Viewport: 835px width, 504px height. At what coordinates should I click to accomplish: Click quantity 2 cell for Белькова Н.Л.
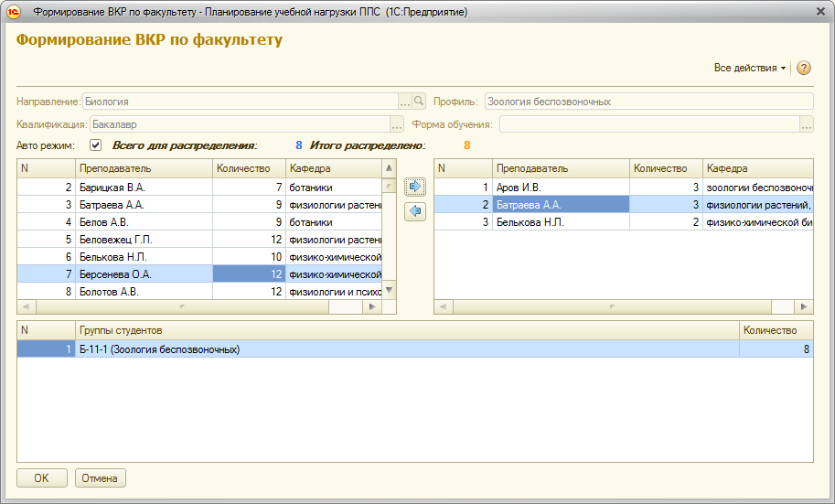[x=666, y=222]
